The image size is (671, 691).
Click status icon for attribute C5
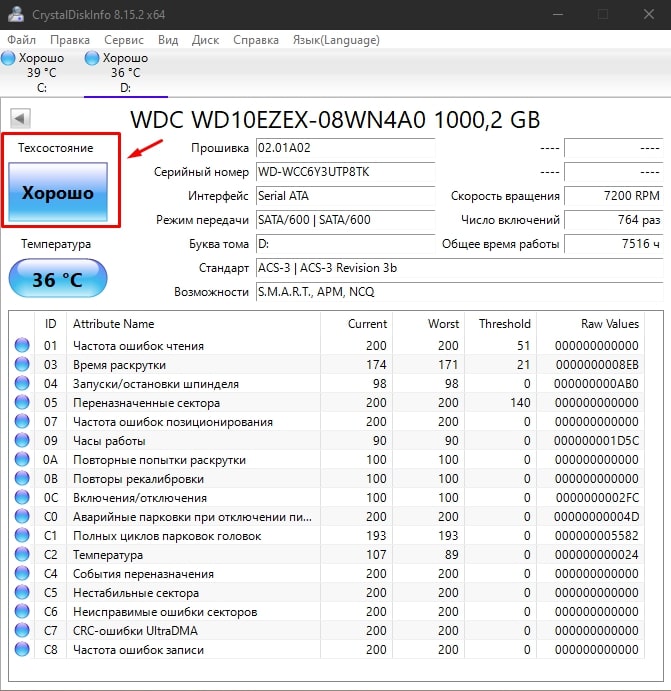[x=22, y=592]
